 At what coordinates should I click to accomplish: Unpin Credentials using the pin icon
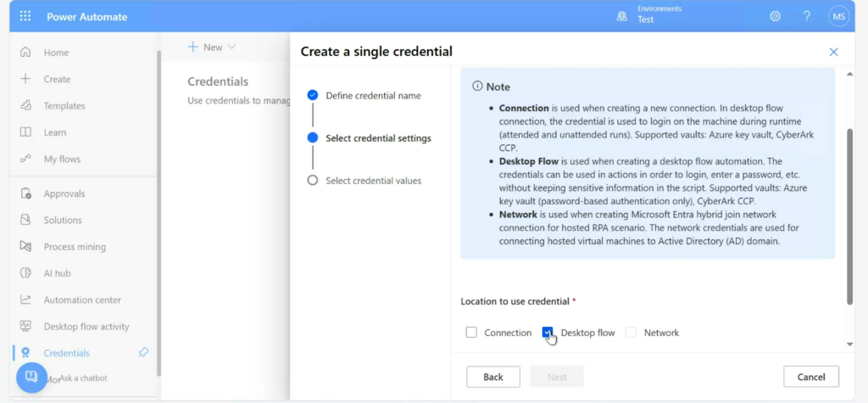143,352
